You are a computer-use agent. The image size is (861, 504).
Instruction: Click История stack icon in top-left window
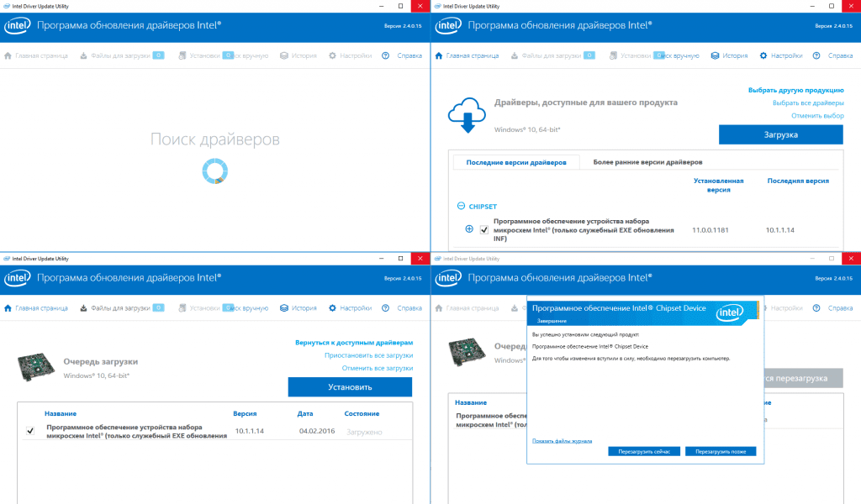(x=284, y=55)
